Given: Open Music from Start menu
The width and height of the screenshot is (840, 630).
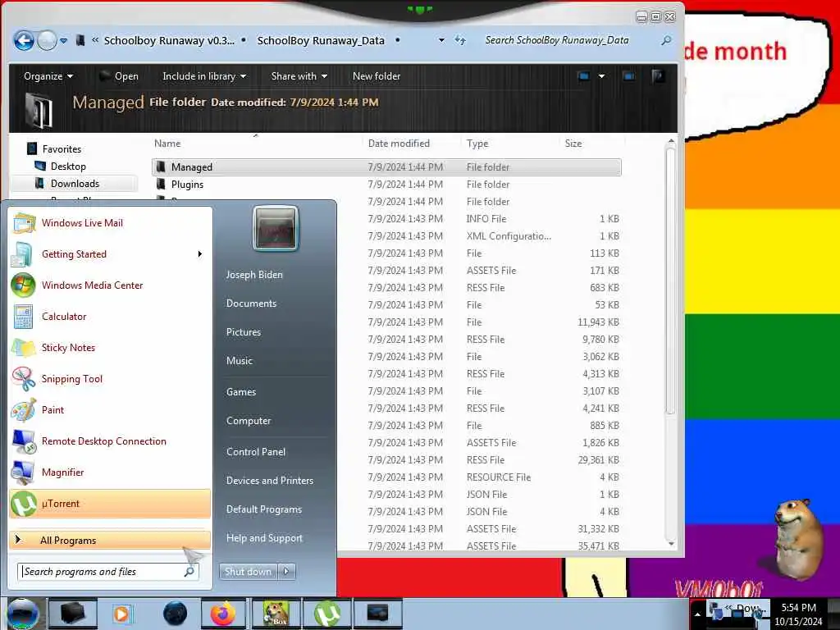Looking at the screenshot, I should click(x=240, y=361).
